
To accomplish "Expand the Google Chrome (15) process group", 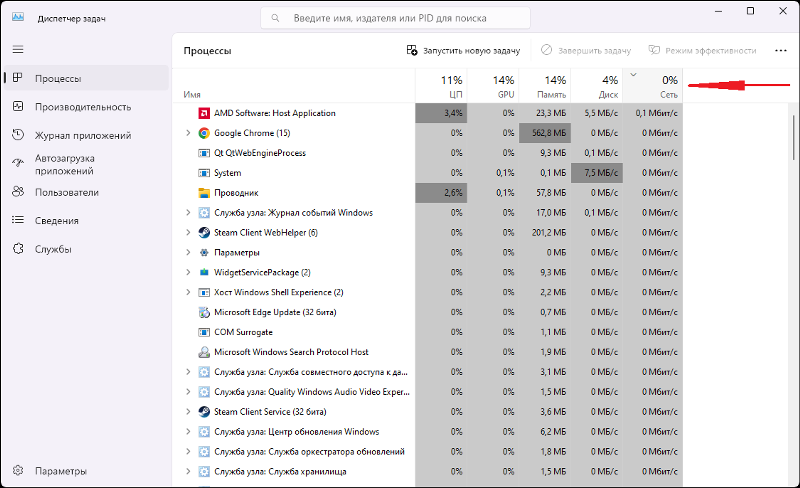I will [x=188, y=133].
